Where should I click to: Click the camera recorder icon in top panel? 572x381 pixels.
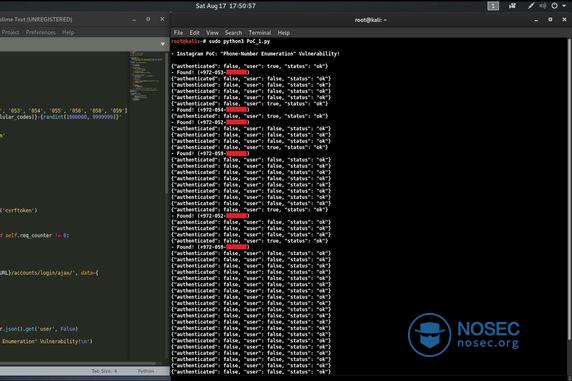click(513, 6)
